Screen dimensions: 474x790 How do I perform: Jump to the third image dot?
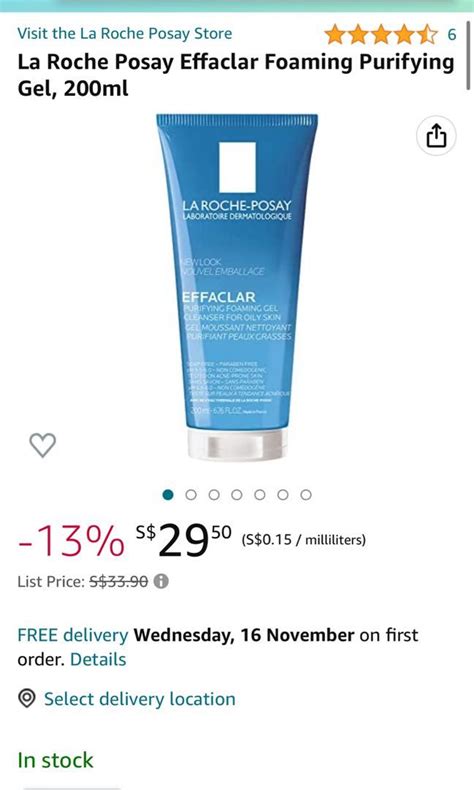point(214,495)
